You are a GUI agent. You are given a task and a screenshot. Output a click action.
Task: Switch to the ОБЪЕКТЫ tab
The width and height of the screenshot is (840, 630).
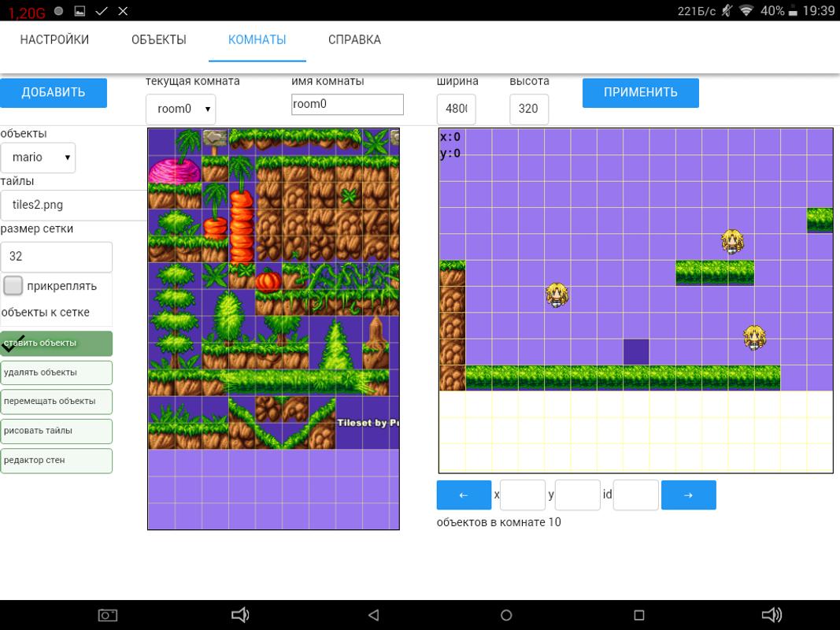coord(158,39)
